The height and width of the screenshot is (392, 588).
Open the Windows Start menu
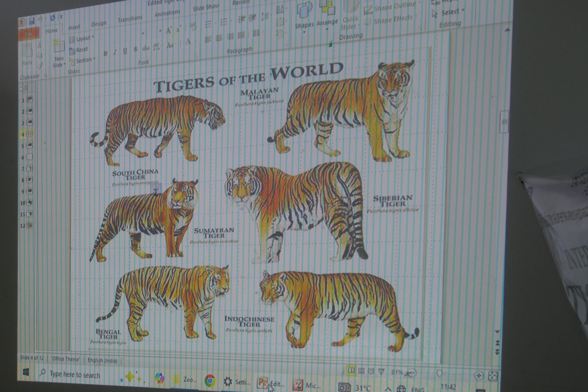26,372
